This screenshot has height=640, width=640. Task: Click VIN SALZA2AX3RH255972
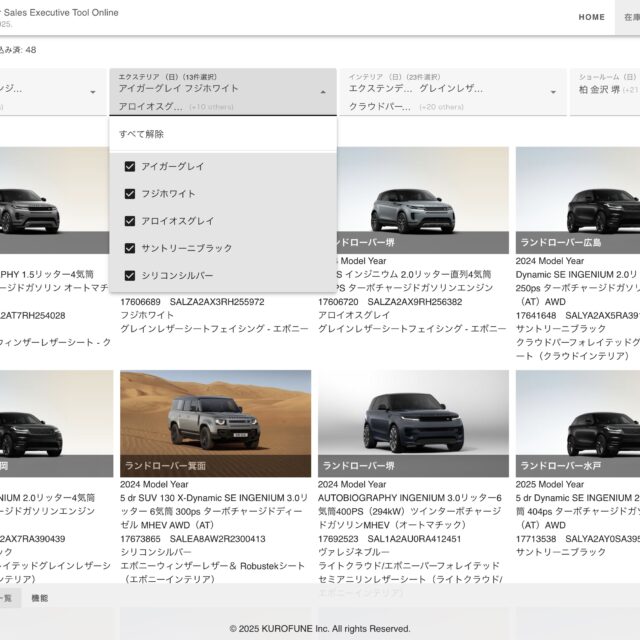tap(217, 302)
